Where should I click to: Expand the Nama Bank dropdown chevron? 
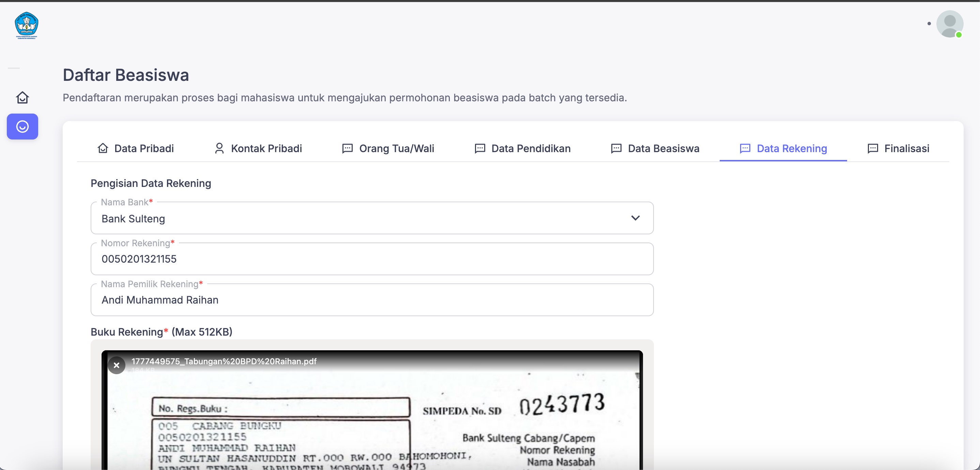(635, 218)
